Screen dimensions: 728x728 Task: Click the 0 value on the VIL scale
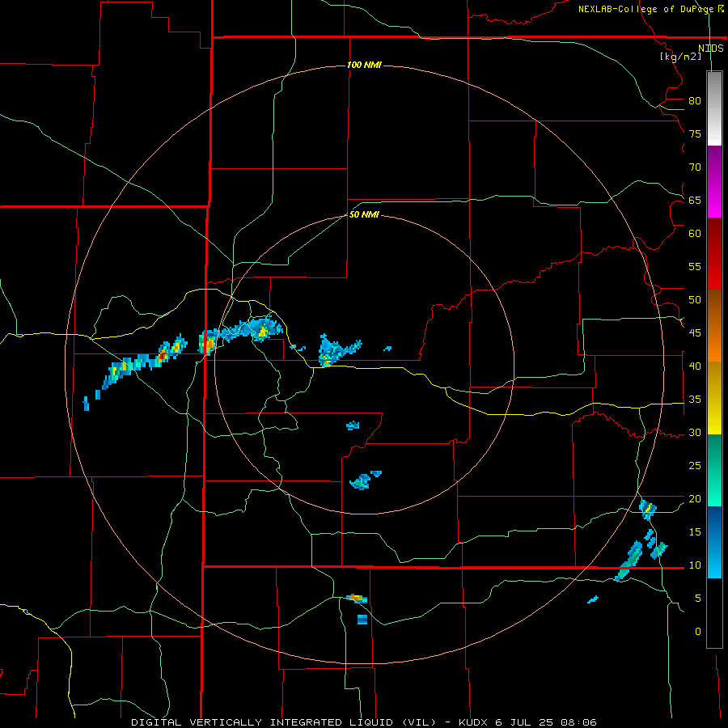click(x=698, y=632)
